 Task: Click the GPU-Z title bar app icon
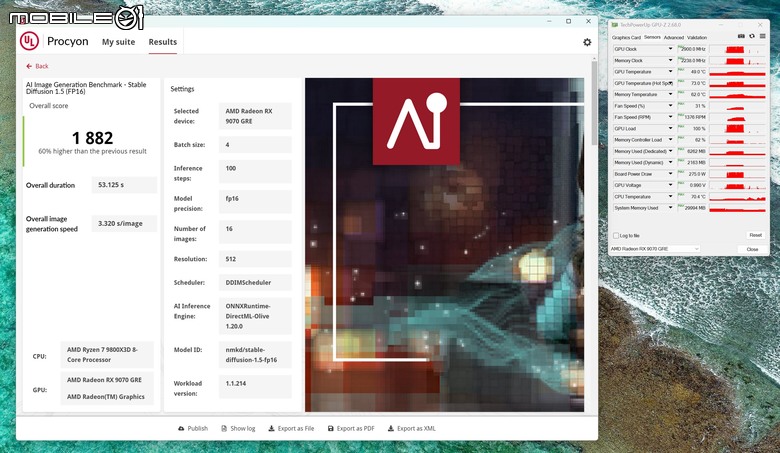click(x=615, y=25)
